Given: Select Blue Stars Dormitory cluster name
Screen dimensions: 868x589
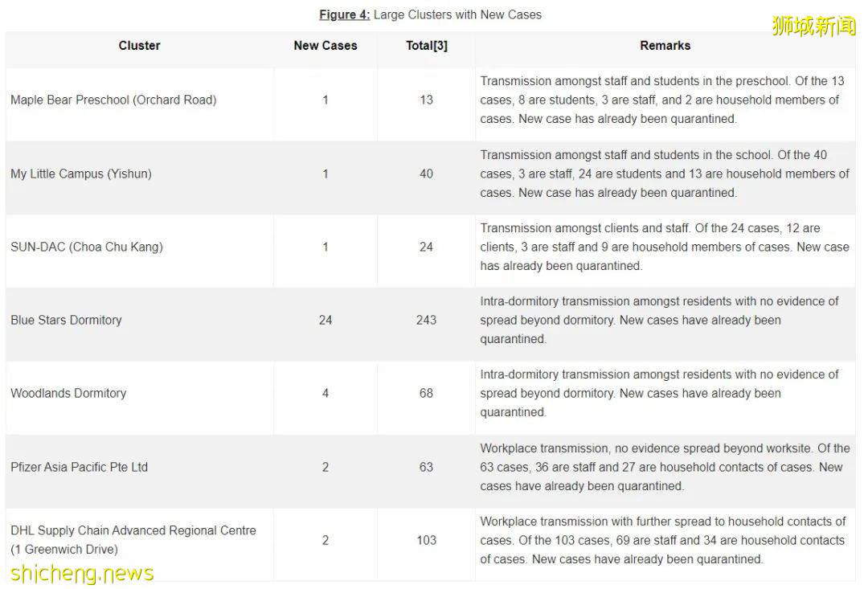Looking at the screenshot, I should [x=66, y=320].
